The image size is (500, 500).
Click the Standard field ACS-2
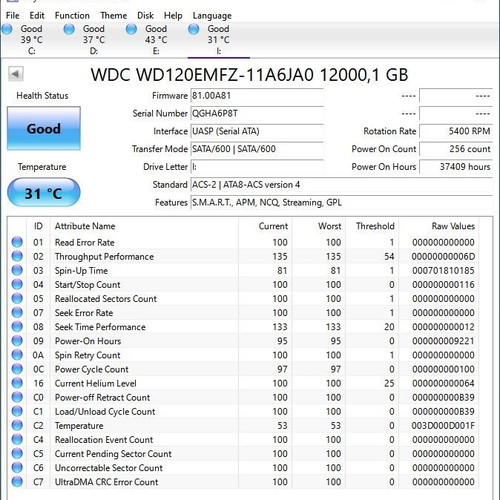pos(341,185)
